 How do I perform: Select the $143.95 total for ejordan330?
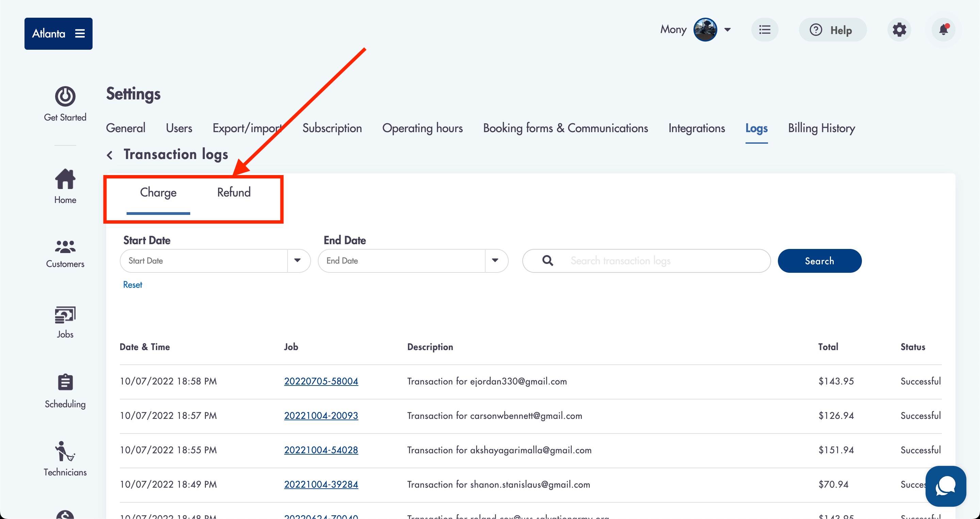(836, 381)
